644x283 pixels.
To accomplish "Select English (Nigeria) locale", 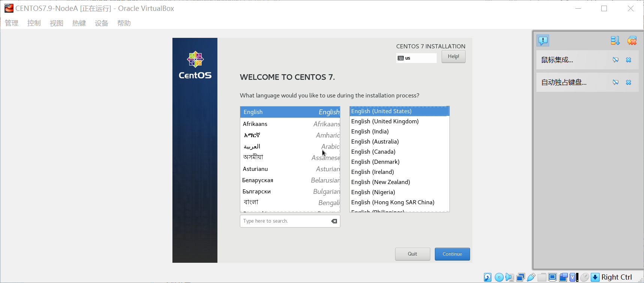I will coord(400,192).
